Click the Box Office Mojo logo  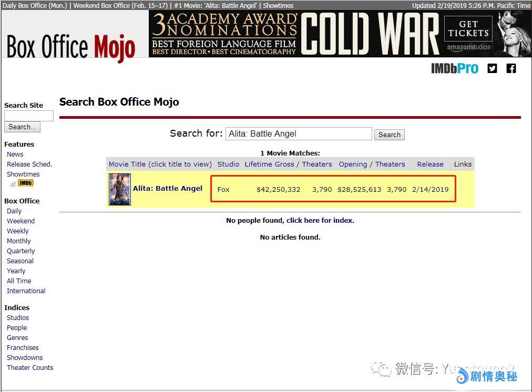click(71, 47)
